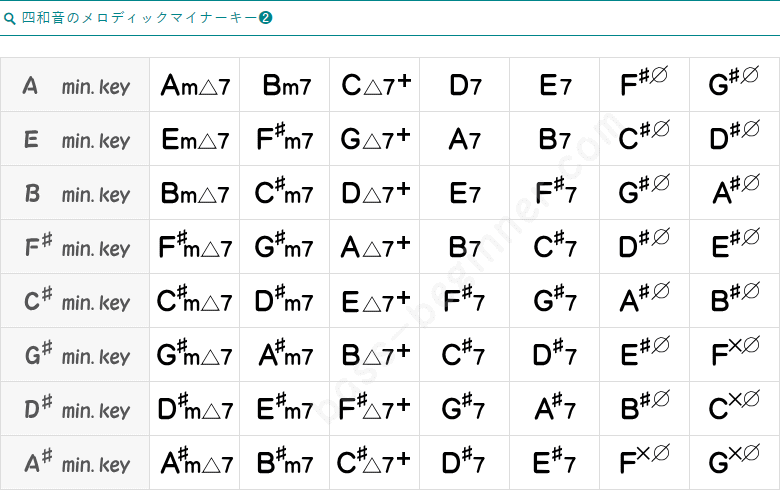The width and height of the screenshot is (780, 490).
Task: Click the Em△7 chord cell
Action: click(x=195, y=140)
